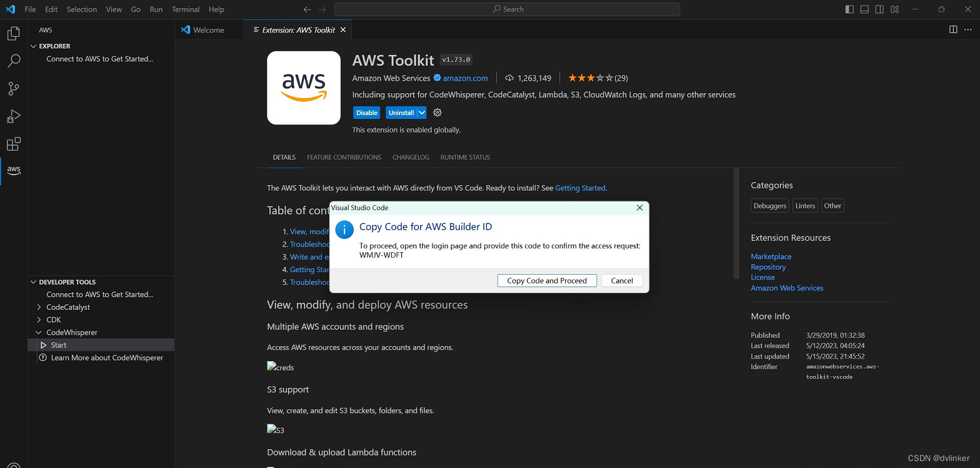980x468 pixels.
Task: Open the Repository resource link
Action: click(768, 267)
